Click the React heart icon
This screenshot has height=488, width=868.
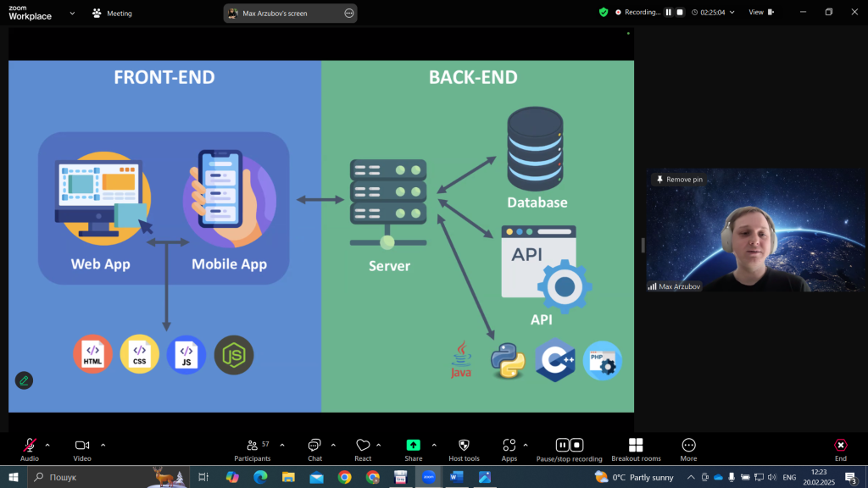[x=363, y=446]
